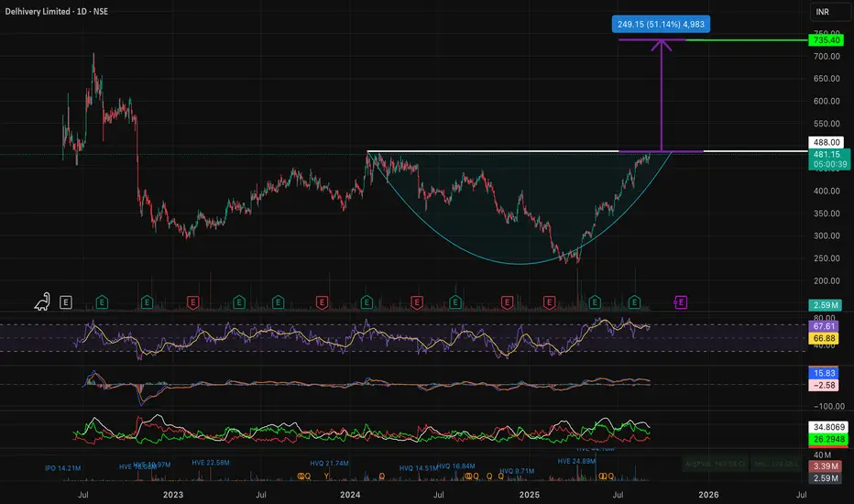Screen dimensions: 854x504
Task: Click the green 2.59M volume axis label
Action: (826, 305)
